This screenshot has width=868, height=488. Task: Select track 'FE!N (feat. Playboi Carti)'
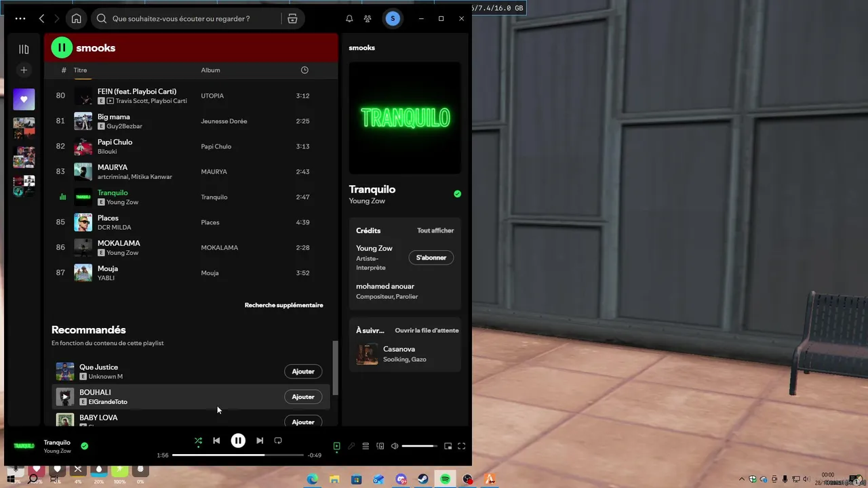click(x=137, y=91)
